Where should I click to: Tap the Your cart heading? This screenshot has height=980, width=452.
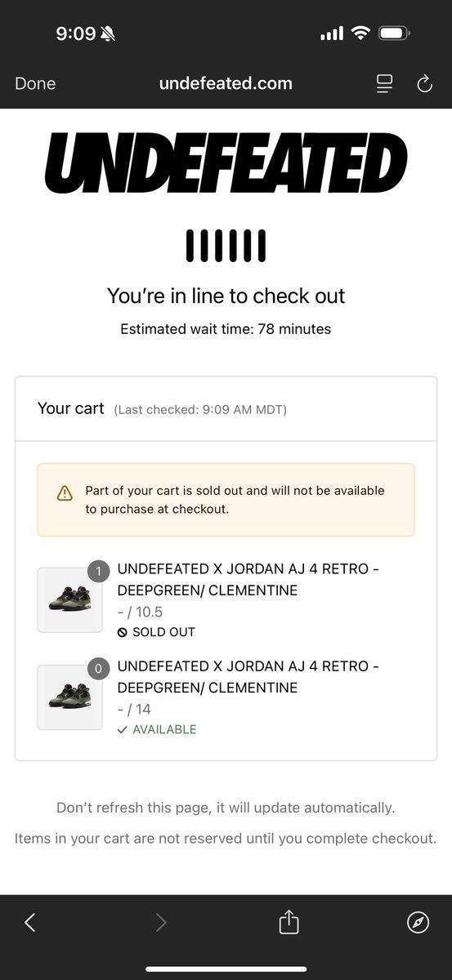(71, 408)
